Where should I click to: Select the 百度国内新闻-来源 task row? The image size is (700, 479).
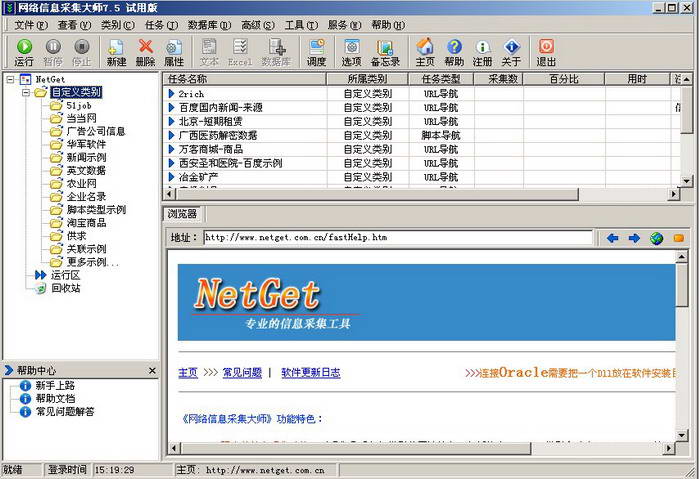click(421, 108)
